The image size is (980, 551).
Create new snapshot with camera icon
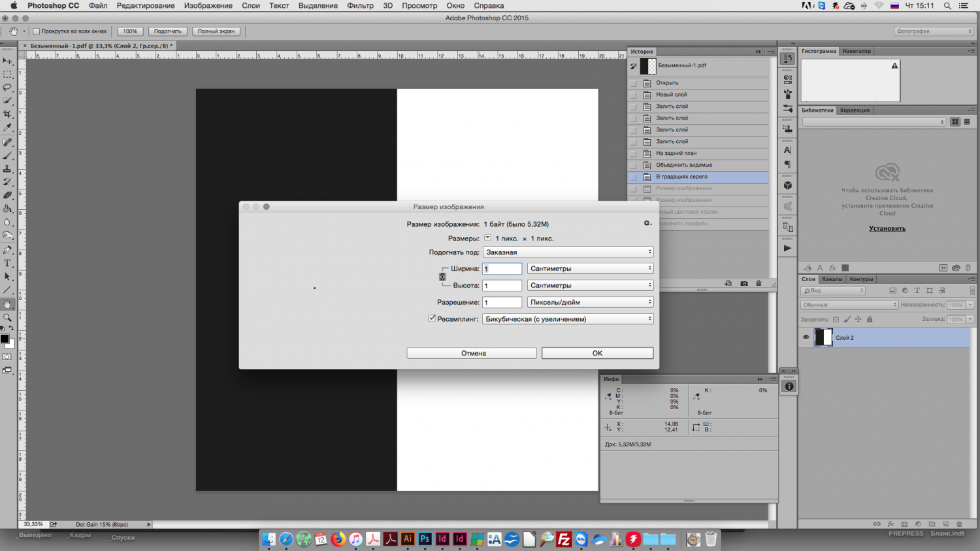pyautogui.click(x=744, y=284)
